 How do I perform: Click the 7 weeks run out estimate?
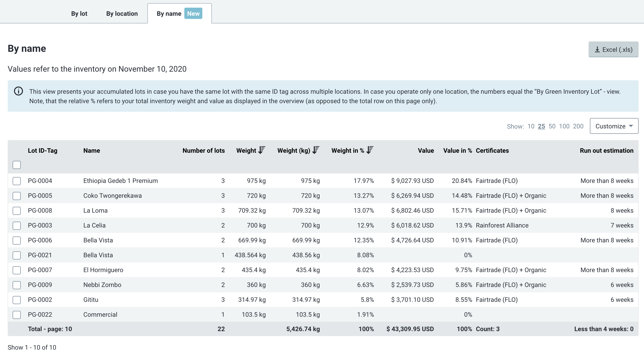[622, 225]
